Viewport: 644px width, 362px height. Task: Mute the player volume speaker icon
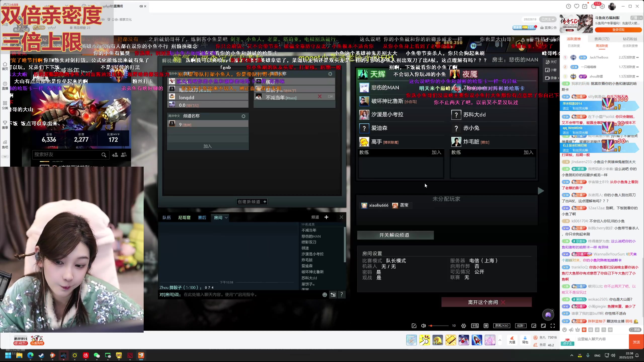[424, 326]
